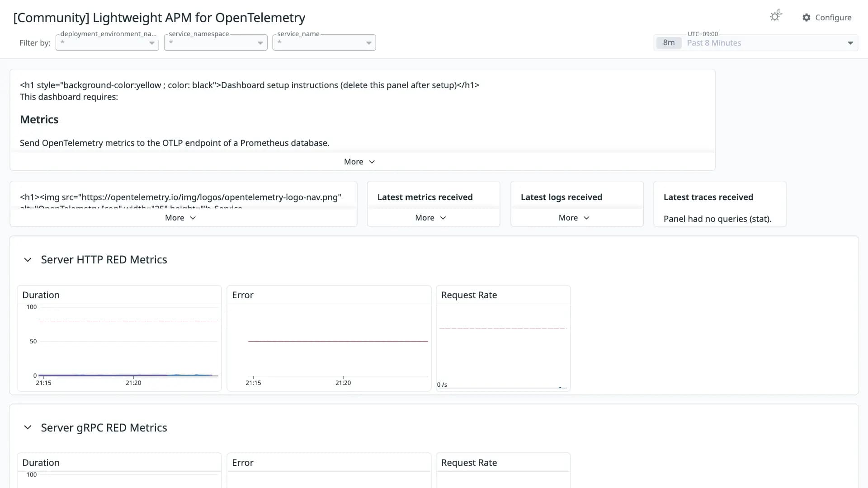Viewport: 868px width, 488px height.
Task: Collapse the Server HTTP RED Metrics section
Action: point(28,260)
